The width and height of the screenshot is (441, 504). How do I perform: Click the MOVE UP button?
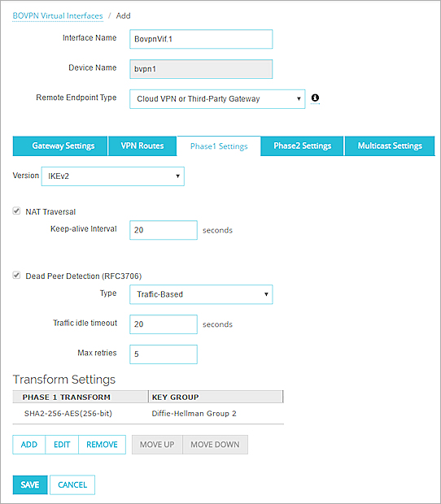tap(157, 445)
